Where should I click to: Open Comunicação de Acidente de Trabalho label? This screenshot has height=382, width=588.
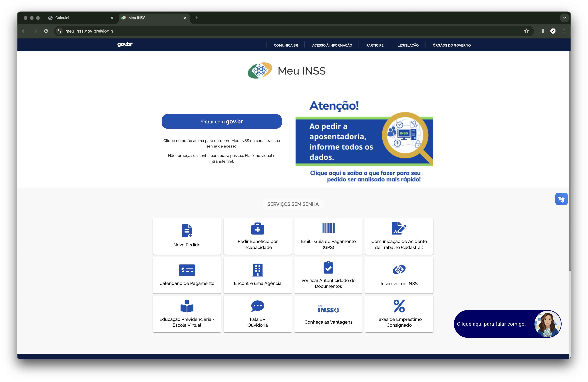pos(399,244)
